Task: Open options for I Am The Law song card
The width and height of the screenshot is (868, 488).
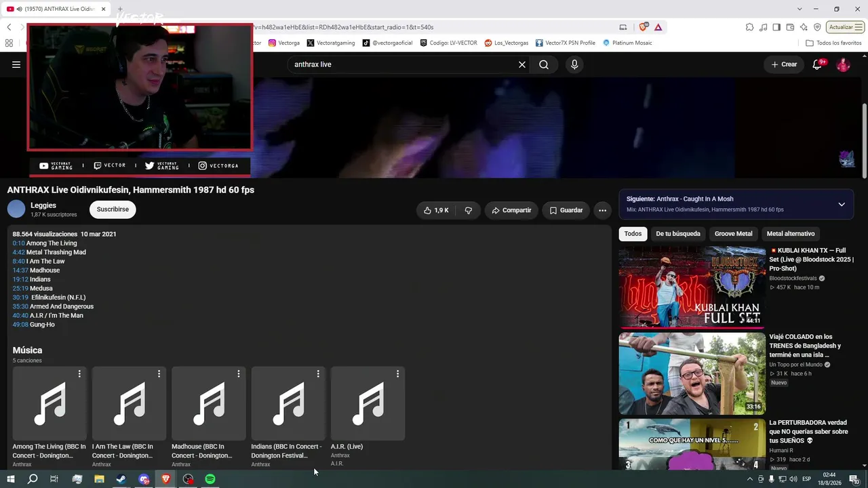Action: [159, 374]
